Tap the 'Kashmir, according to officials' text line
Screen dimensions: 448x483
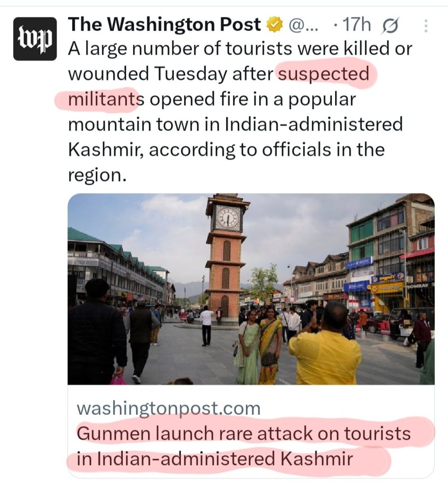click(x=226, y=150)
